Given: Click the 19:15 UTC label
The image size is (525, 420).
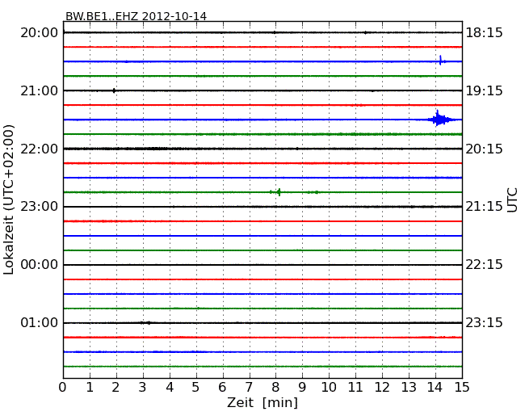Looking at the screenshot, I should pyautogui.click(x=484, y=90).
